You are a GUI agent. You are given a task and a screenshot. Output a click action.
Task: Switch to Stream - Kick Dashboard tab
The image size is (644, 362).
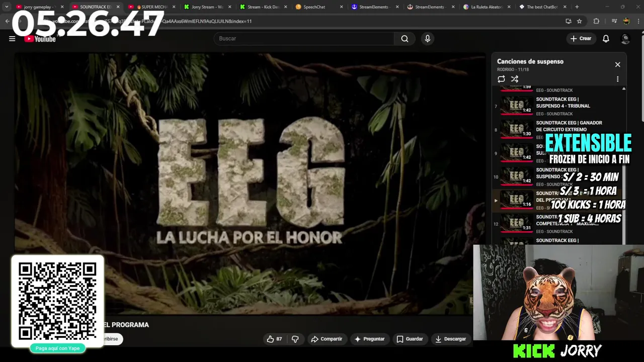(x=263, y=7)
